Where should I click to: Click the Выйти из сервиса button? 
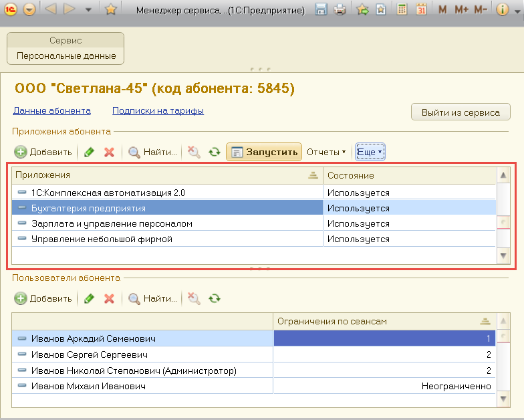click(x=461, y=112)
